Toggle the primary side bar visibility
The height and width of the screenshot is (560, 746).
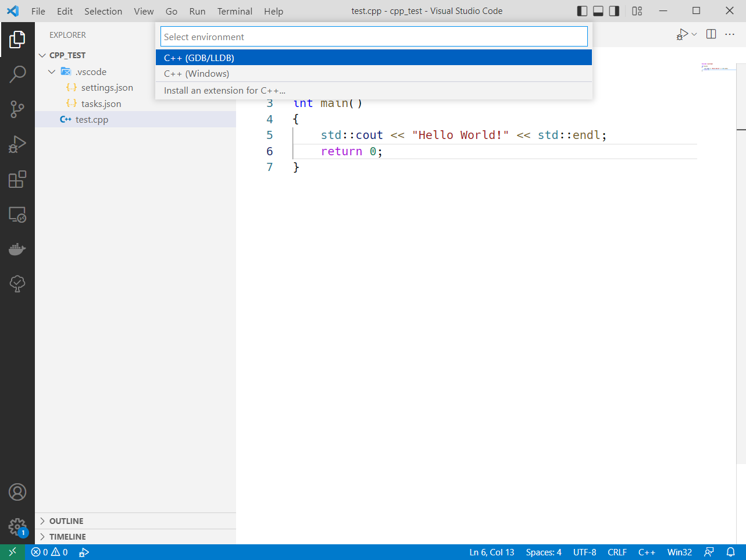point(582,11)
